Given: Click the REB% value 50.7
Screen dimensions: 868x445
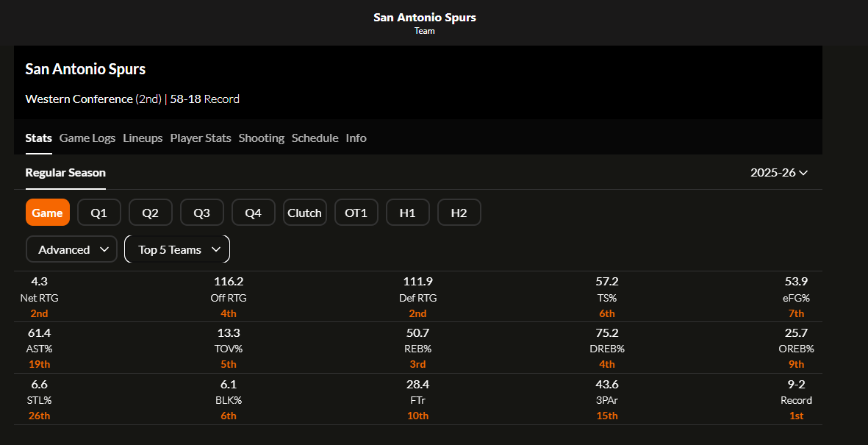Looking at the screenshot, I should 418,333.
